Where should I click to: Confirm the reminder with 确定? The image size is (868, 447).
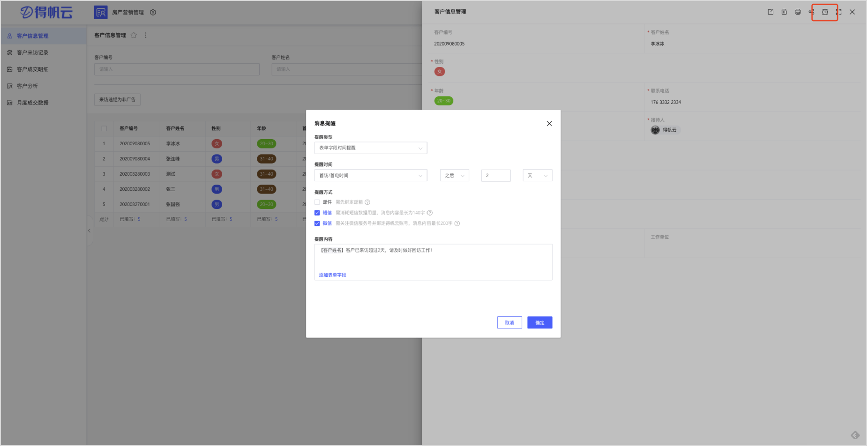[540, 323]
